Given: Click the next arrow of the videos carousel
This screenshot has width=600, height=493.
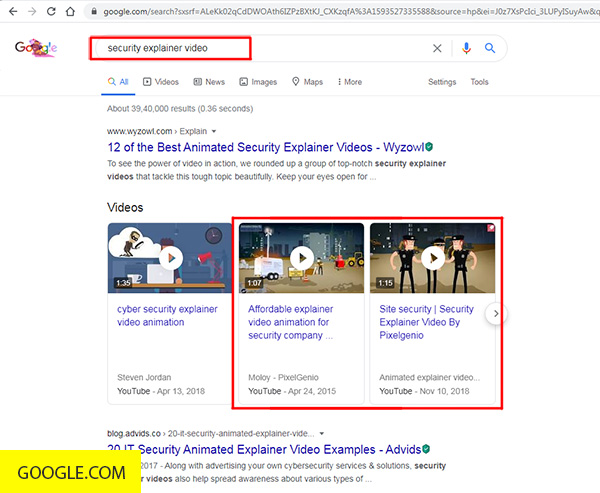Looking at the screenshot, I should 496,313.
